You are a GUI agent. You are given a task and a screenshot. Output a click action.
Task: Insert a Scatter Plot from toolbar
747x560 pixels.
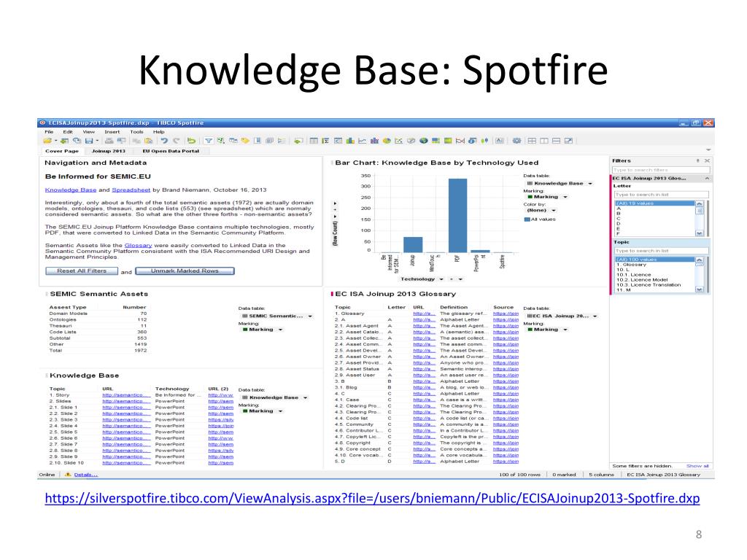coord(399,141)
